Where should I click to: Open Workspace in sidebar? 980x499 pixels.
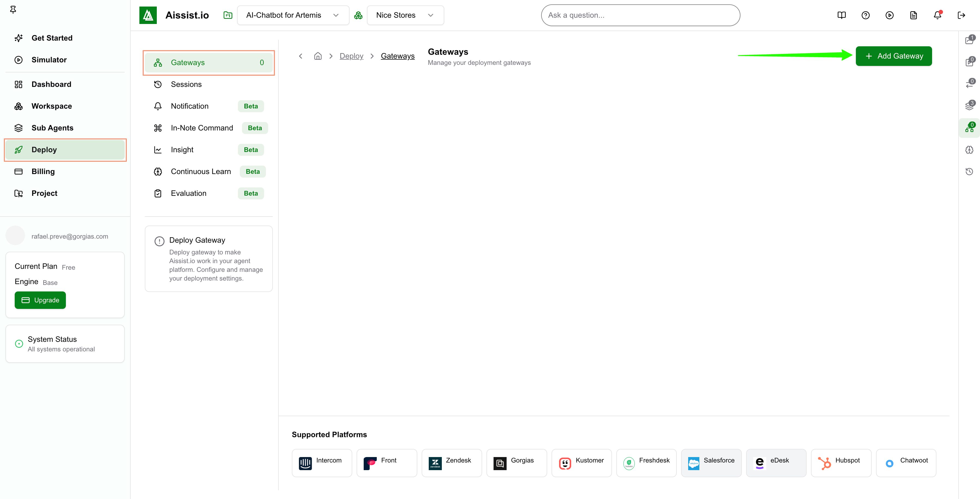click(65, 106)
